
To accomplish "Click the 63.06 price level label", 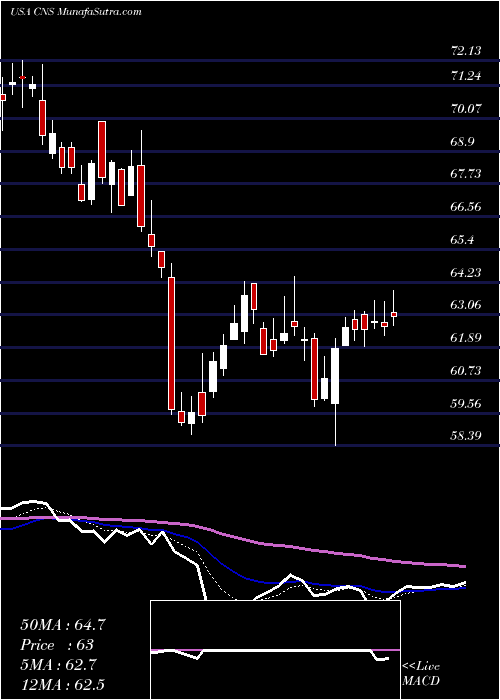I will [x=466, y=305].
